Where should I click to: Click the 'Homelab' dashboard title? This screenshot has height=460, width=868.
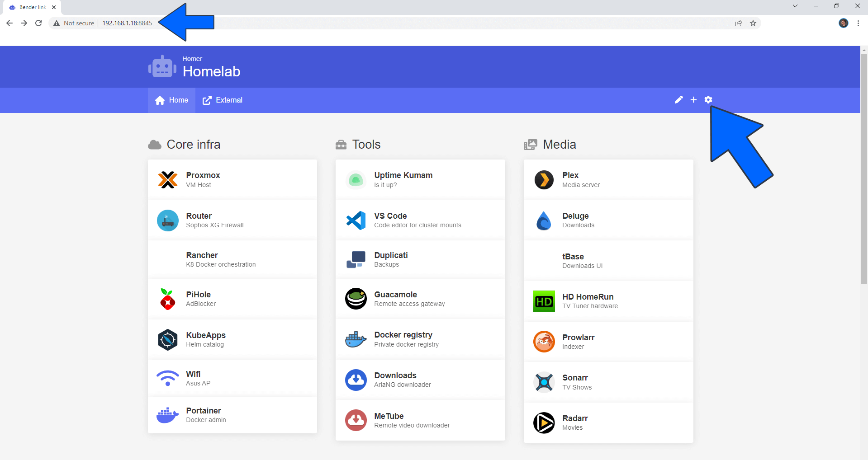tap(211, 71)
